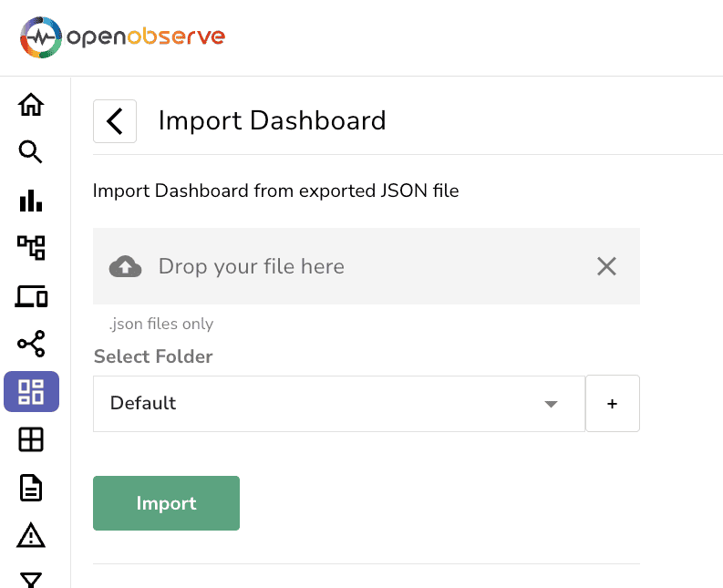
Task: Click the 'Select Folder' label
Action: point(153,356)
